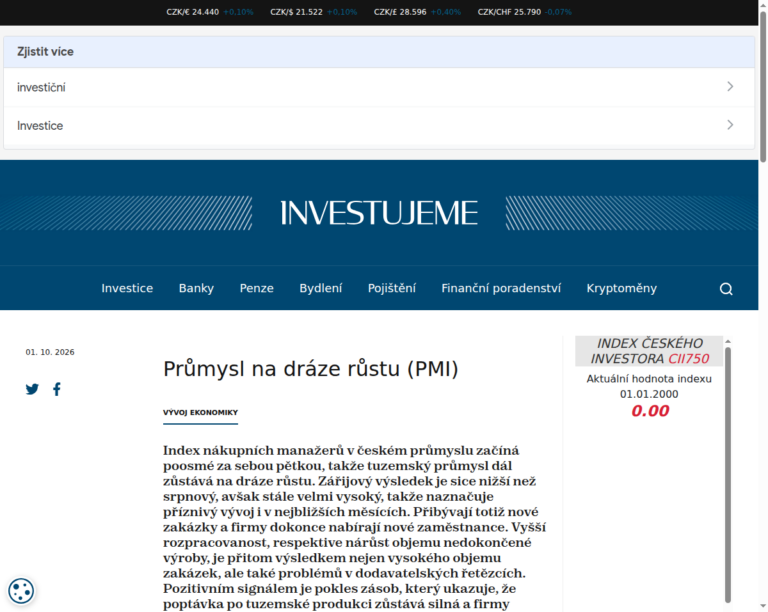The height and width of the screenshot is (612, 768).
Task: Click the index date 01.01.2000
Action: point(649,394)
